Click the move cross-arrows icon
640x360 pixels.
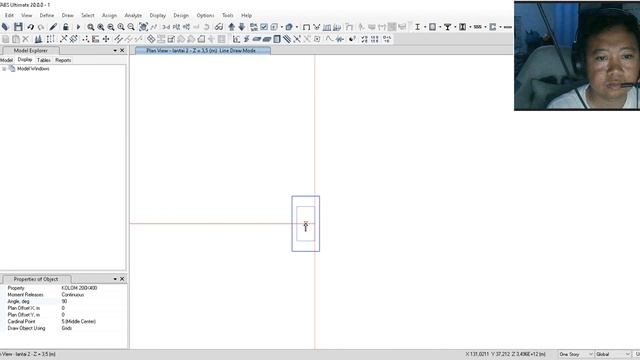106,39
